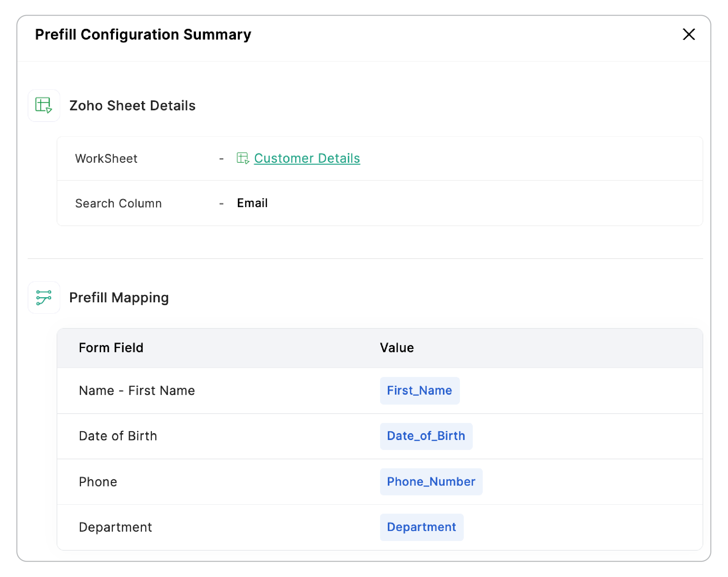Click the Phone form field cell
Image resolution: width=728 pixels, height=577 pixels.
(x=98, y=481)
